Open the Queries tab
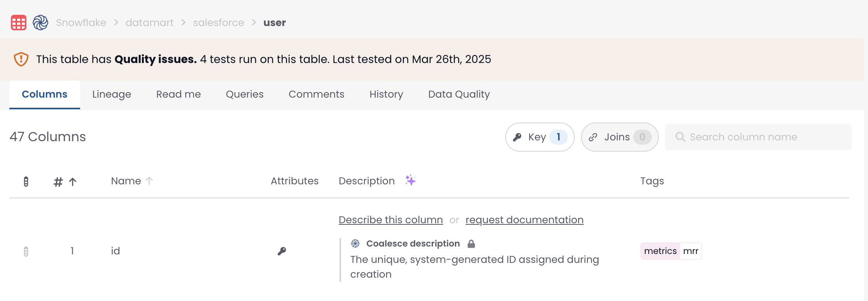The width and height of the screenshot is (868, 301). tap(245, 94)
